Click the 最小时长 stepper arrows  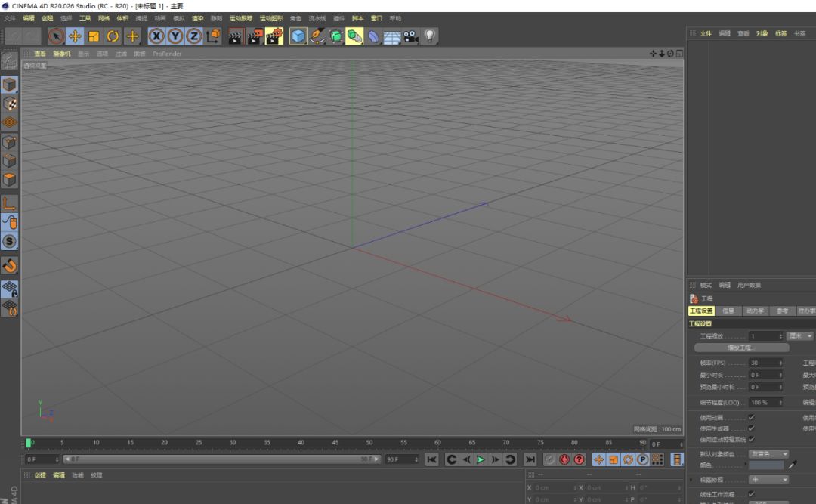coord(780,375)
